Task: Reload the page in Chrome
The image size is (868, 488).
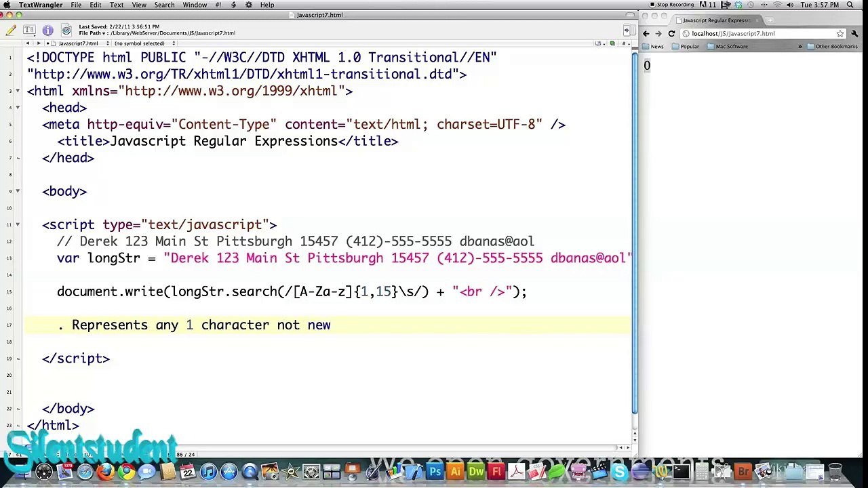Action: pyautogui.click(x=671, y=33)
